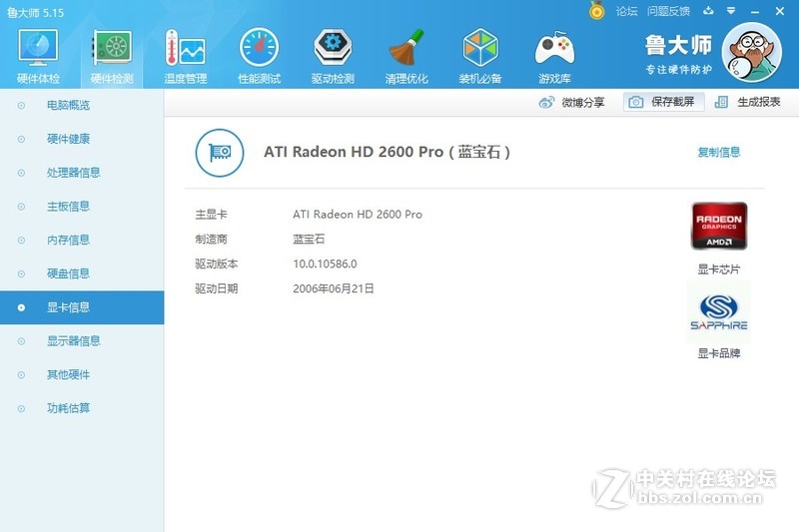Select 主板信息 in the sidebar
This screenshot has height=532, width=799.
click(x=82, y=207)
